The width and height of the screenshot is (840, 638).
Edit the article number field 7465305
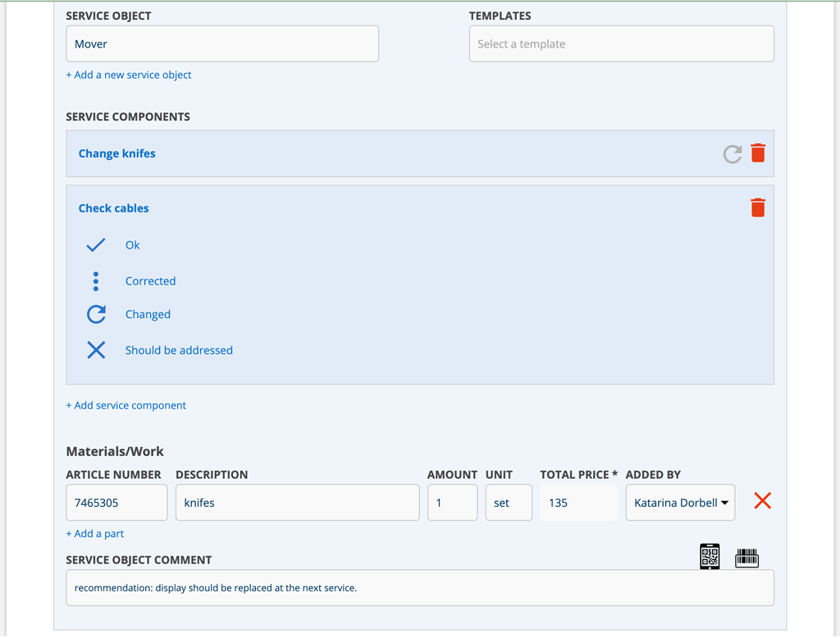116,503
